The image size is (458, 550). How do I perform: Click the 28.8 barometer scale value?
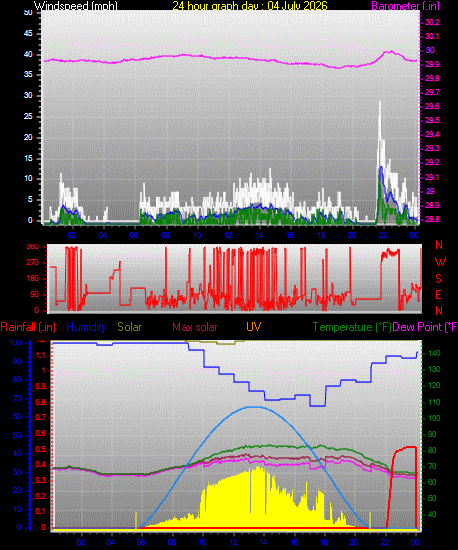point(432,219)
